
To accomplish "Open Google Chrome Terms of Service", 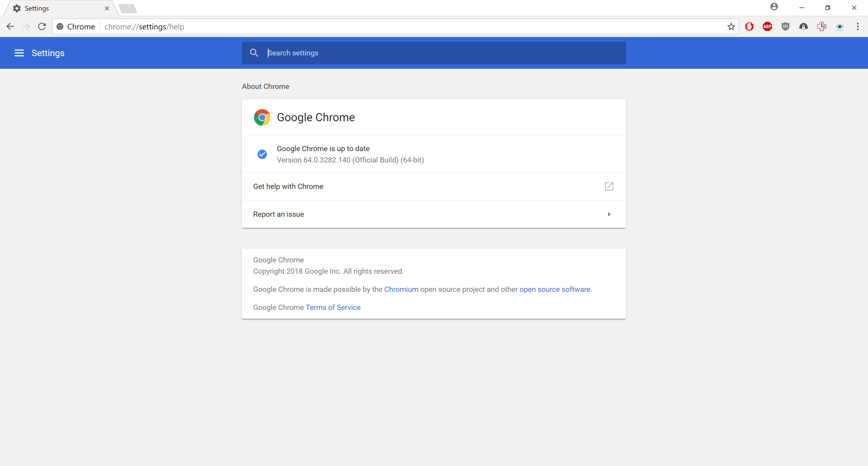I will tap(333, 307).
